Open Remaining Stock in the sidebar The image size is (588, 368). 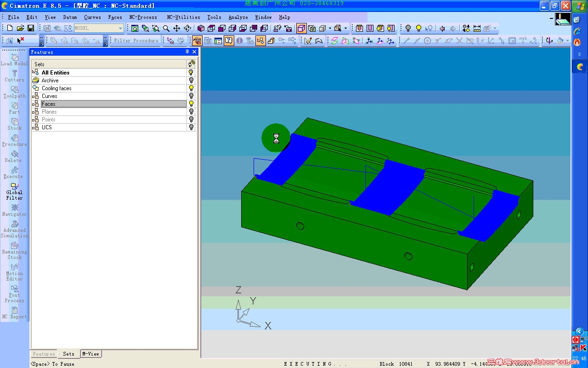[x=14, y=251]
